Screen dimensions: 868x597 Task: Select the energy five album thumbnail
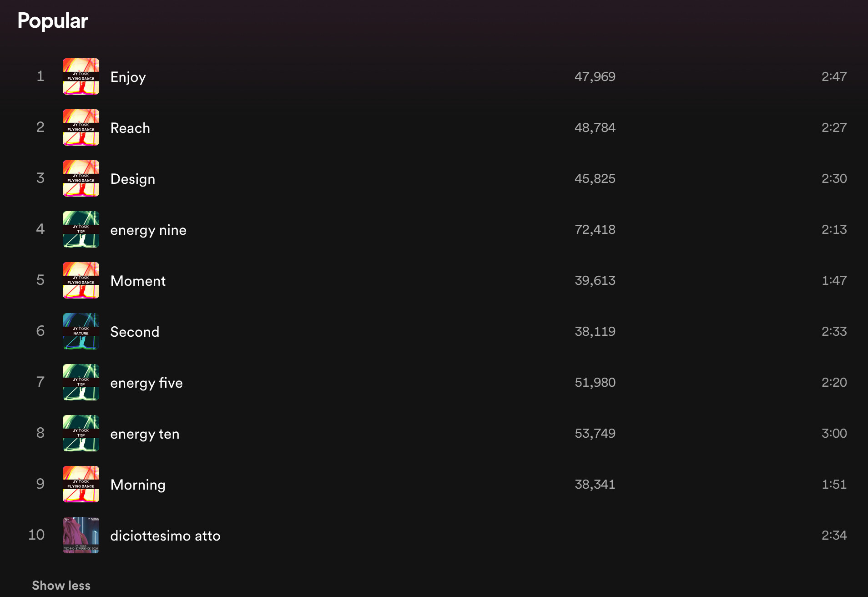[x=81, y=382]
